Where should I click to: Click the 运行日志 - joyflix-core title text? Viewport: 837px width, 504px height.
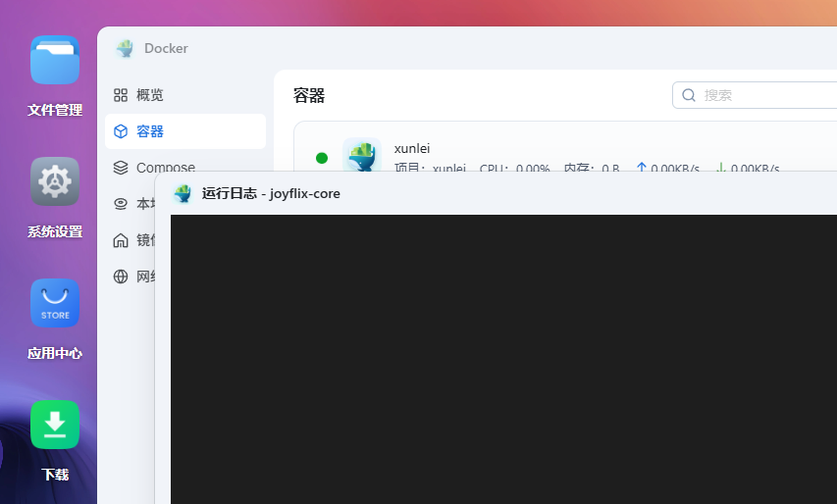point(271,193)
